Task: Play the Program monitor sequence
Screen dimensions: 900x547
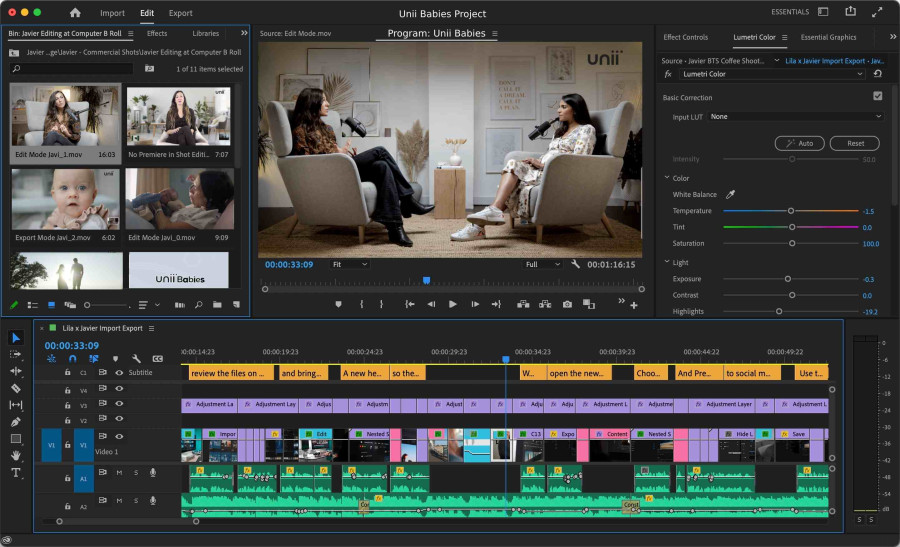Action: coord(453,304)
